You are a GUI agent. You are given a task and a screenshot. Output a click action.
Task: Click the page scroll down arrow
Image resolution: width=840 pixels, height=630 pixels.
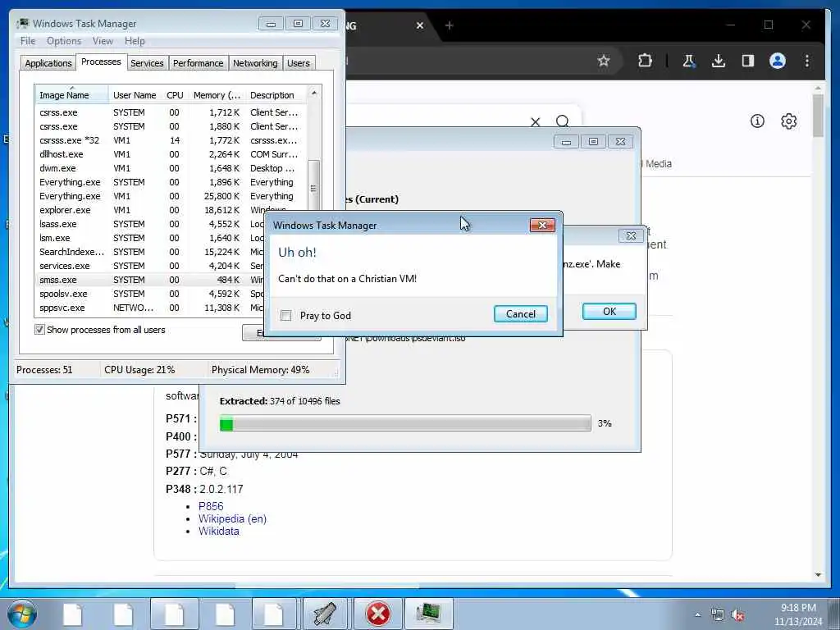(818, 575)
